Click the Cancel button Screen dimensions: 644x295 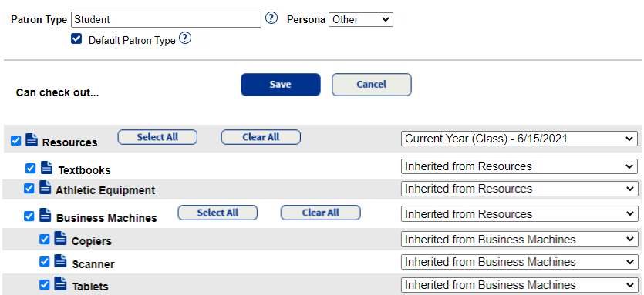pos(372,85)
